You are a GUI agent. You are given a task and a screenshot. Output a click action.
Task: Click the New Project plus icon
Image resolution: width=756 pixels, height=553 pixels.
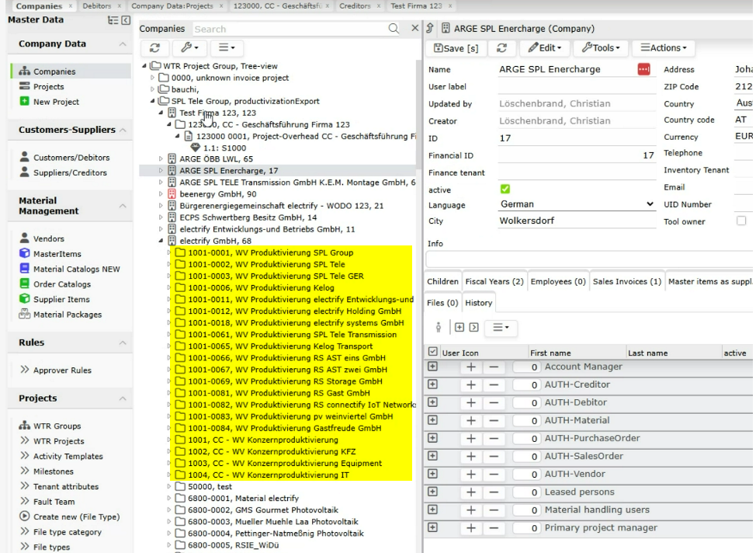click(24, 101)
